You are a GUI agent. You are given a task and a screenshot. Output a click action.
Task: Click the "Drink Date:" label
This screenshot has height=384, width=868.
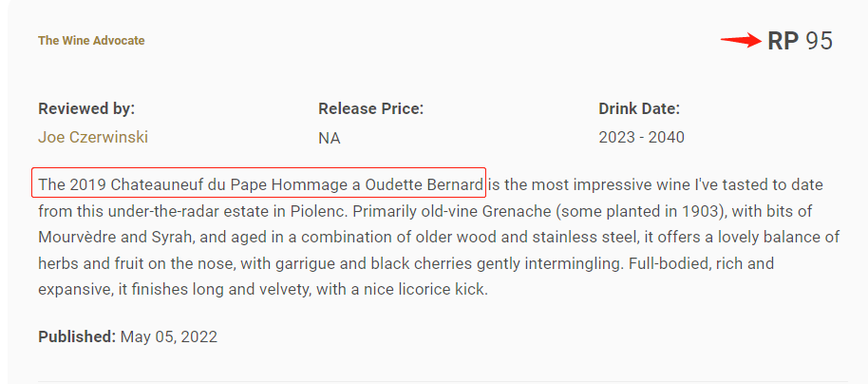(x=639, y=108)
